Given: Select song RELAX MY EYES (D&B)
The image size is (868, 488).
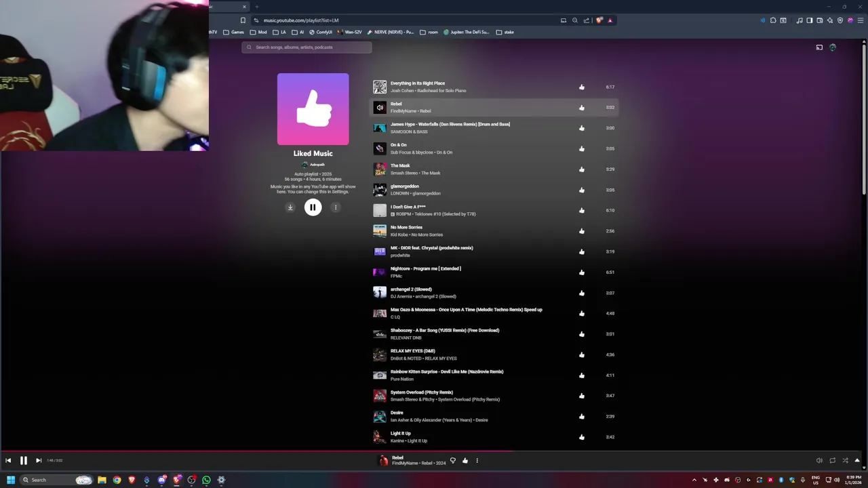Looking at the screenshot, I should (413, 351).
